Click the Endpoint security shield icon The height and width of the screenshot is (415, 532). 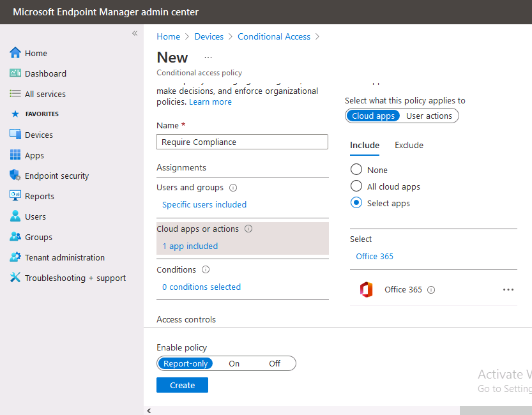(x=15, y=176)
